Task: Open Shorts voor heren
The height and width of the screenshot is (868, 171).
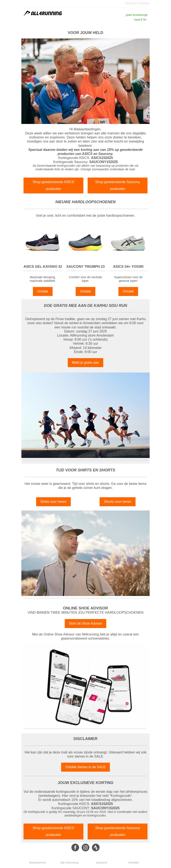Action: (x=117, y=502)
